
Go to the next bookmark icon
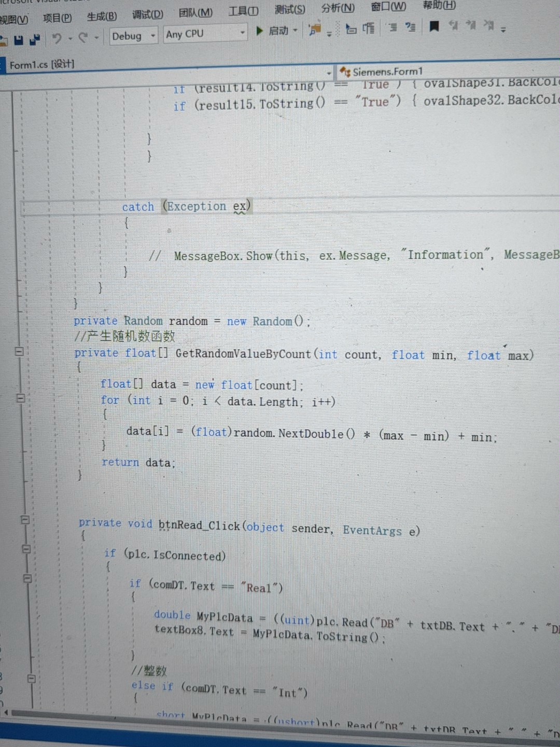pos(470,24)
